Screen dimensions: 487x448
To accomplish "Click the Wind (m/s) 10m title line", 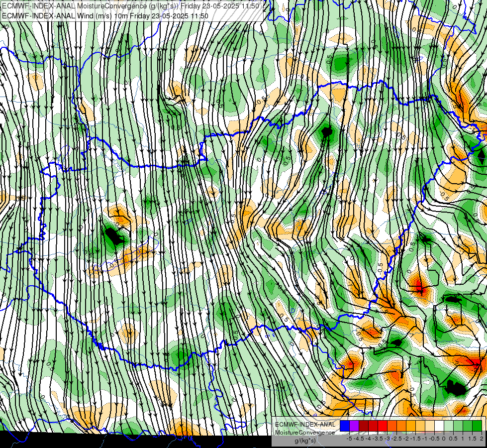I will 105,16.
